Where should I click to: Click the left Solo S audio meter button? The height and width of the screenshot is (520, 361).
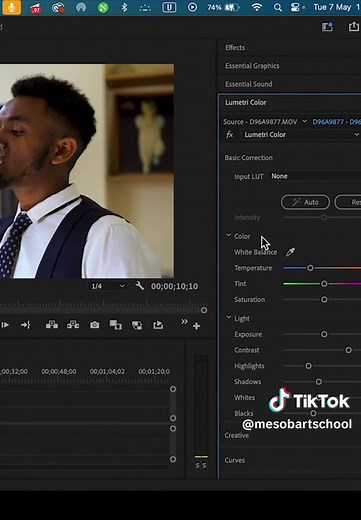pyautogui.click(x=197, y=466)
